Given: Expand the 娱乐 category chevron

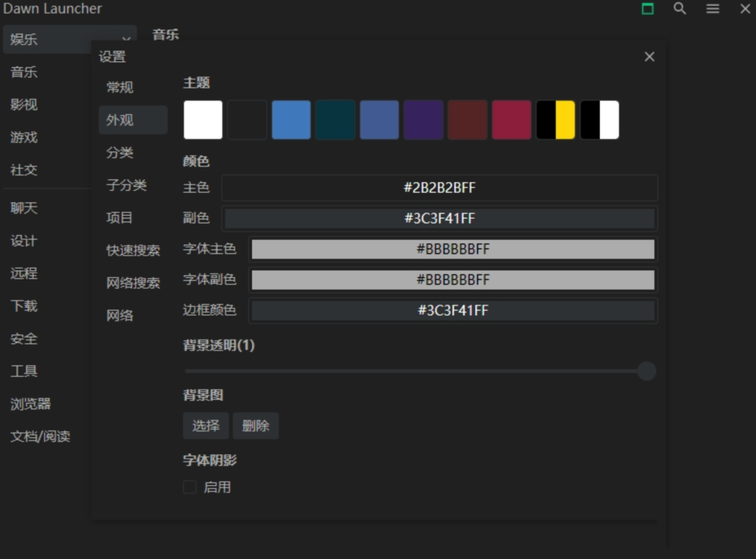Looking at the screenshot, I should 126,40.
